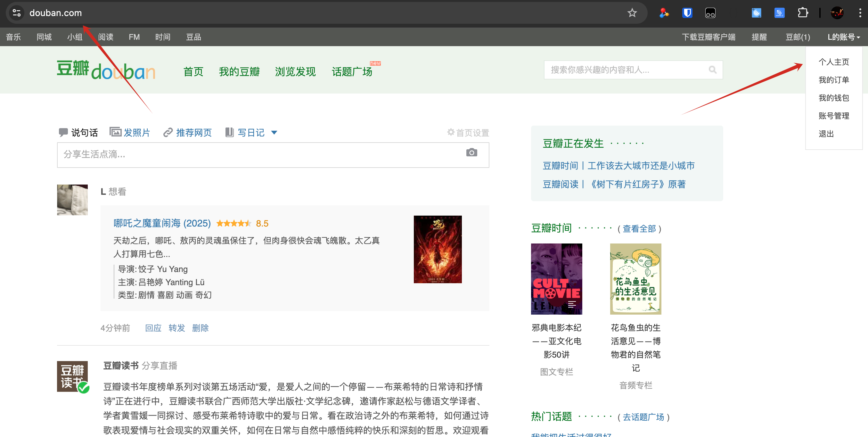Select 退出 to log out

(826, 134)
